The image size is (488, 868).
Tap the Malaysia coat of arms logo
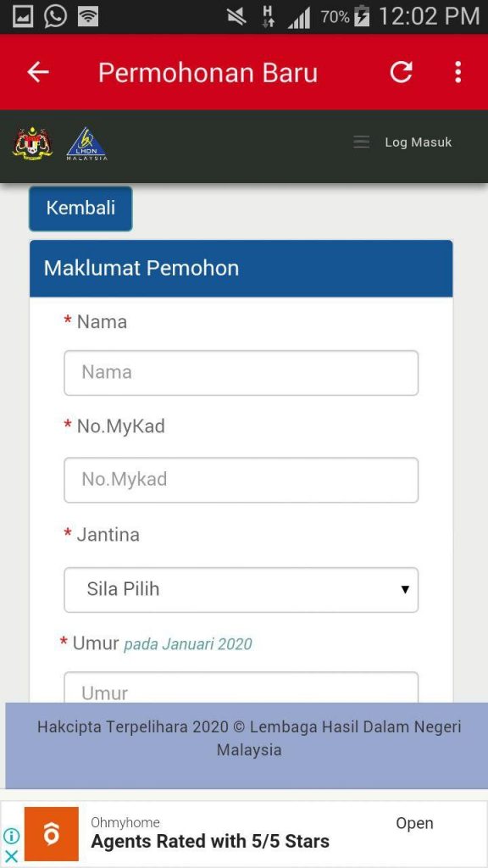[33, 143]
